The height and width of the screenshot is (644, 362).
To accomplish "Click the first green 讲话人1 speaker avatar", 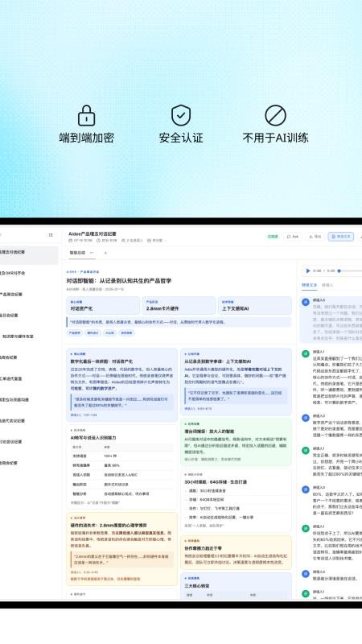I will click(x=306, y=353).
